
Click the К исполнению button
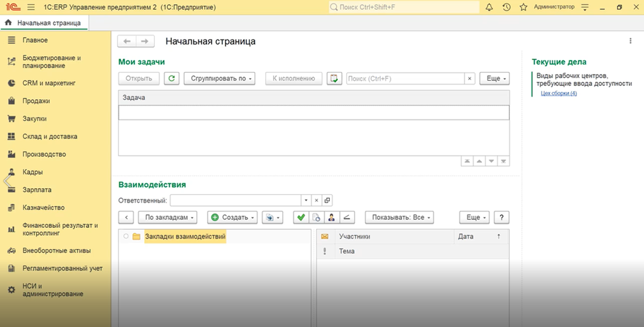pyautogui.click(x=294, y=79)
